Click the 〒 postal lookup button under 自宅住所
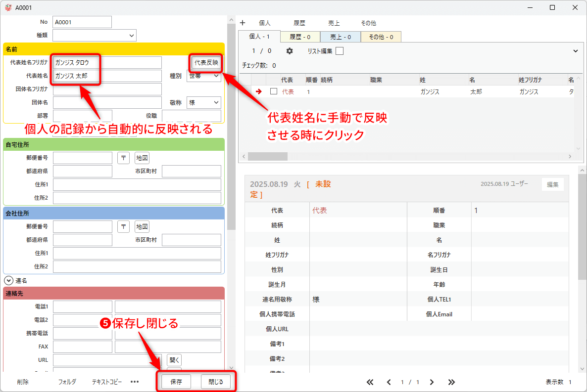 124,158
